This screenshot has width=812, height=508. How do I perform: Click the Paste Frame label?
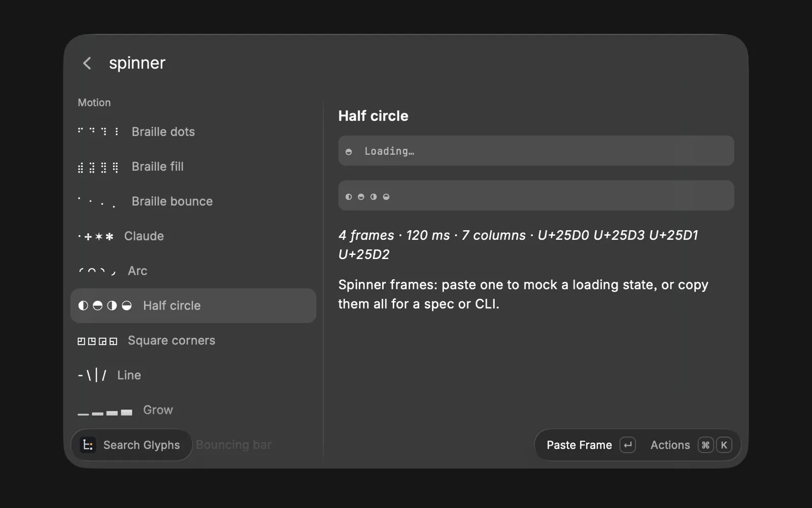click(579, 445)
